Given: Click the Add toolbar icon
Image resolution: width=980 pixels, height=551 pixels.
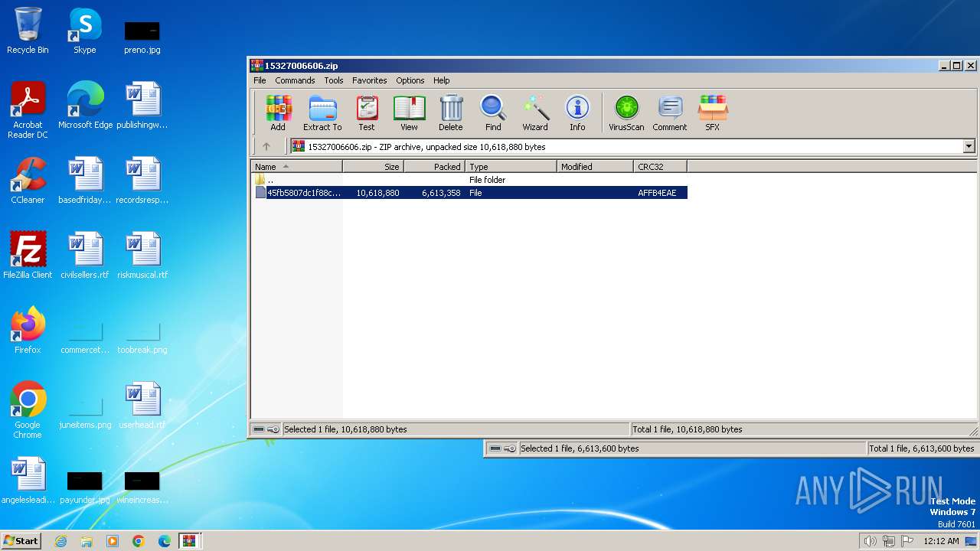Looking at the screenshot, I should coord(278,113).
